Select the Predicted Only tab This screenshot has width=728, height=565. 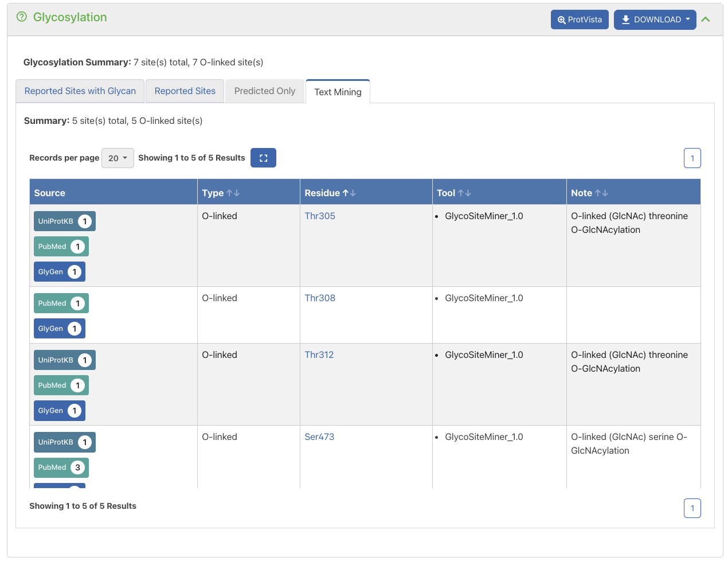(264, 91)
